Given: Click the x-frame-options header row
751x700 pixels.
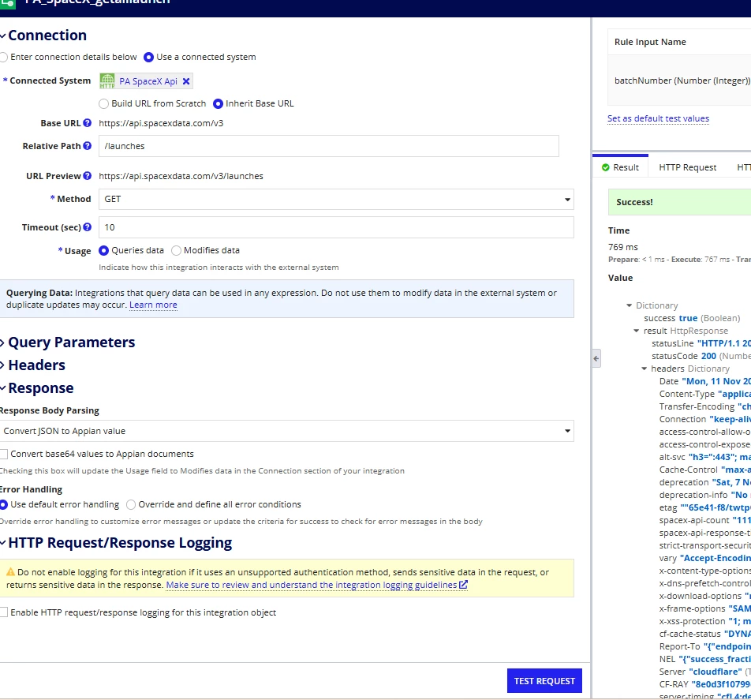Looking at the screenshot, I should [705, 608].
